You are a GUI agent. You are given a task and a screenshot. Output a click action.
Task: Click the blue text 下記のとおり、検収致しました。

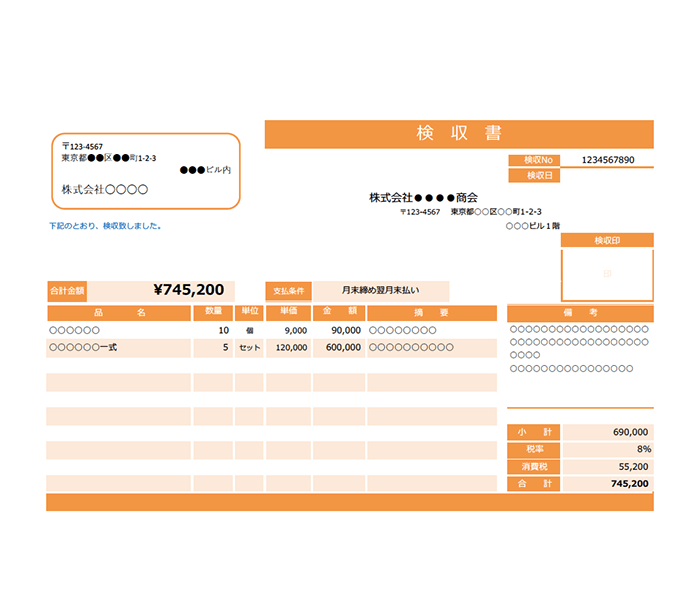pos(105,226)
